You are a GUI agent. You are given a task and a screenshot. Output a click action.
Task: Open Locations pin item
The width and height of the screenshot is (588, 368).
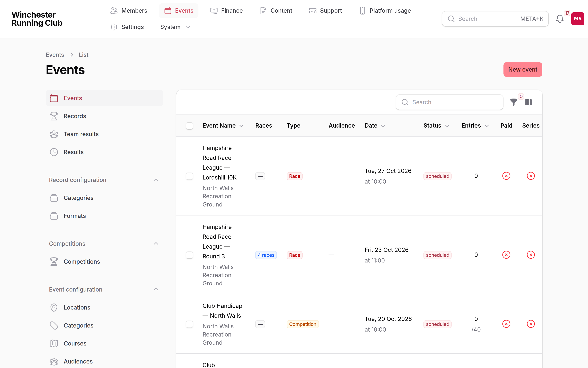coord(105,307)
